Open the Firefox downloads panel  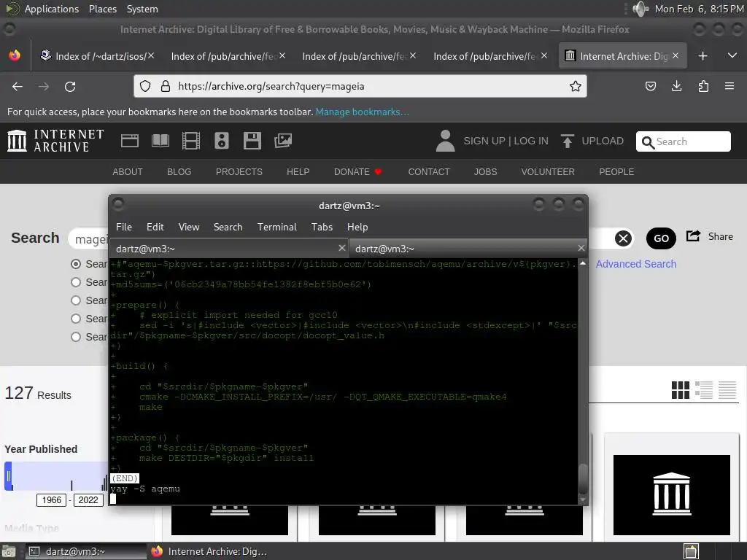click(676, 86)
